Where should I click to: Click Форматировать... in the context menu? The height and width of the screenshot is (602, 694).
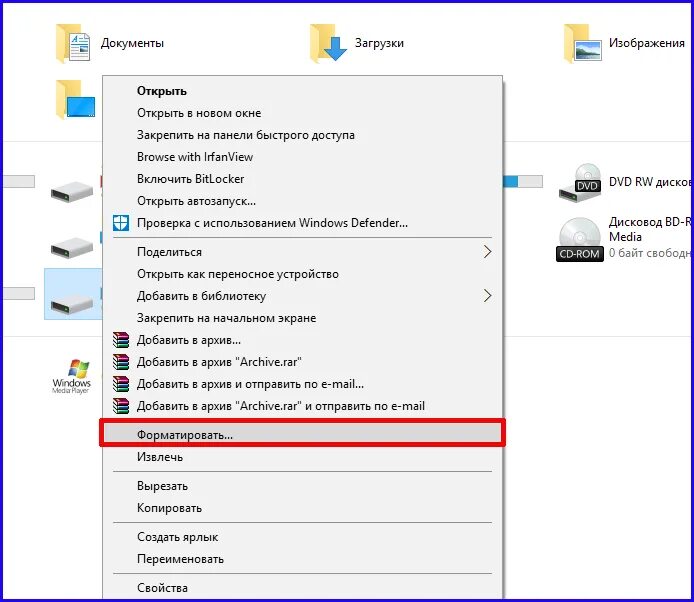[303, 435]
